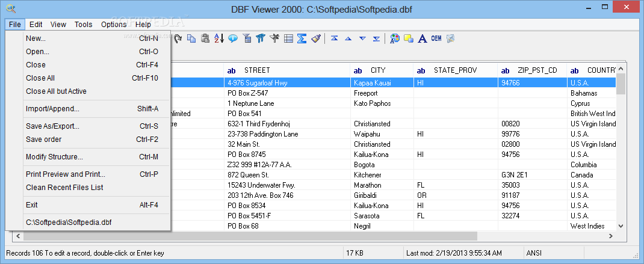Click the STATE_PROV column header
The height and width of the screenshot is (264, 644).
(x=456, y=70)
